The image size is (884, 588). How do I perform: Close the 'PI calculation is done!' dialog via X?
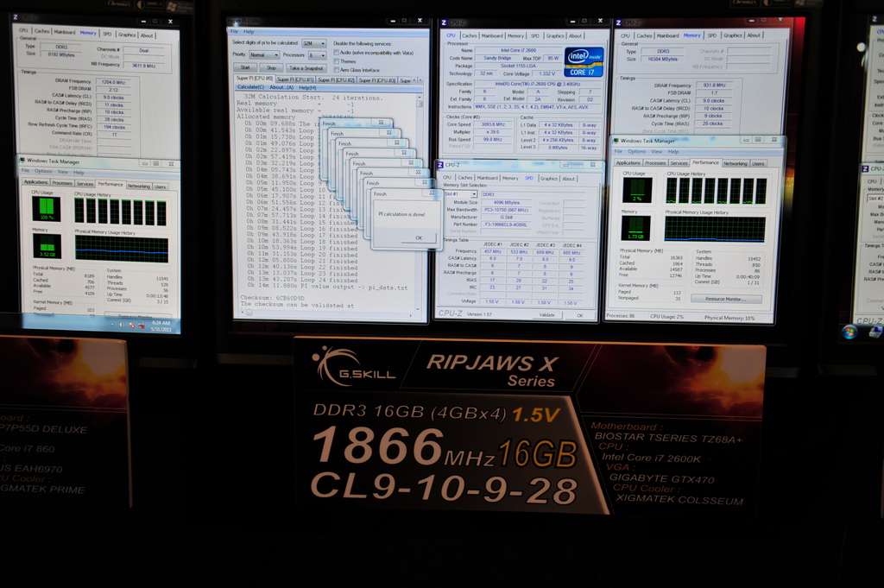coord(432,193)
